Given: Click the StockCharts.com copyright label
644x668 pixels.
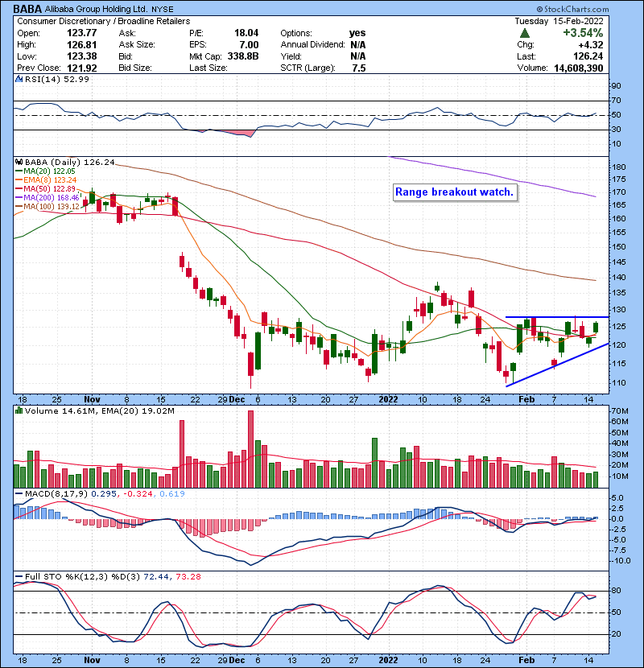Looking at the screenshot, I should 572,9.
